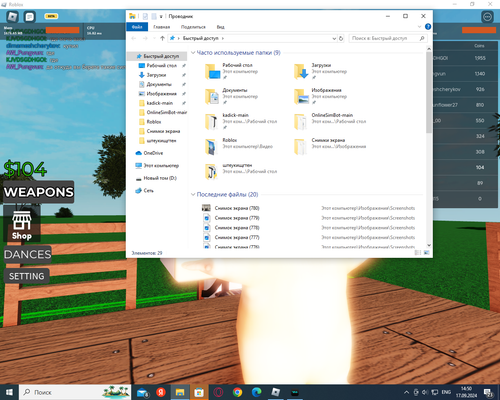Refresh the Explorer view
Viewport: 500px width, 400px height.
click(341, 39)
